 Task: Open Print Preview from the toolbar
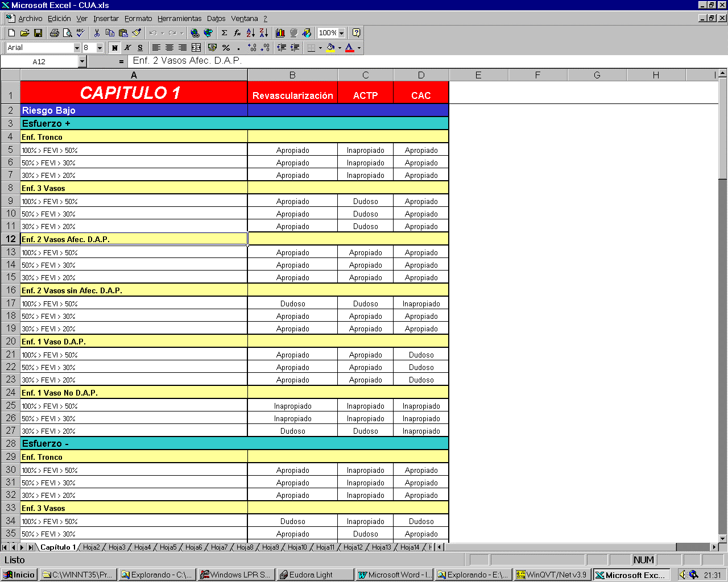(68, 33)
